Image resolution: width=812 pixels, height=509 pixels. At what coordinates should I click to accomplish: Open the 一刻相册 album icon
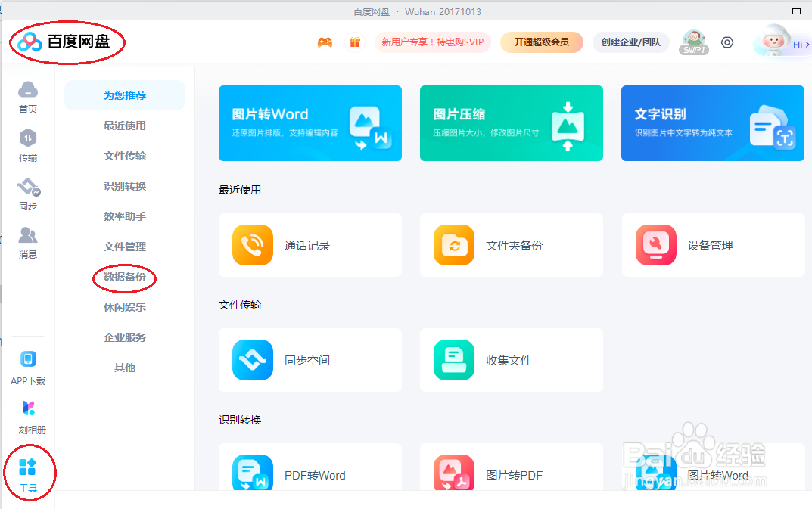(x=29, y=408)
